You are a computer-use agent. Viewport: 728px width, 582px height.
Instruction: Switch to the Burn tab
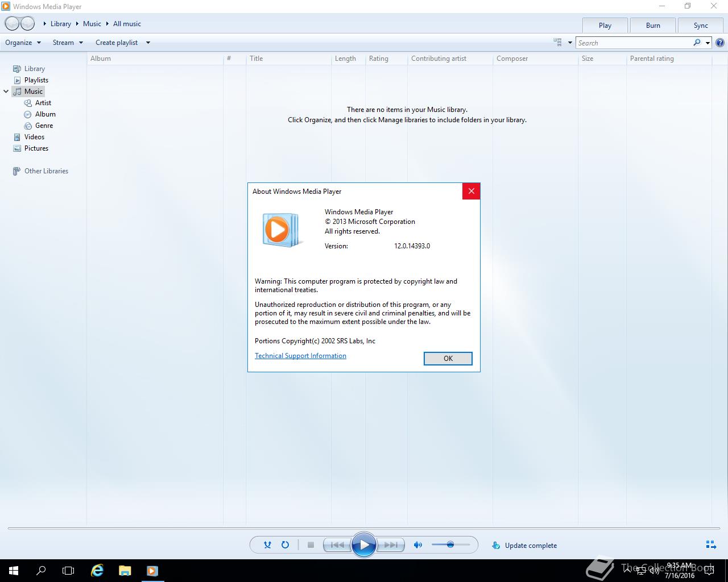653,25
